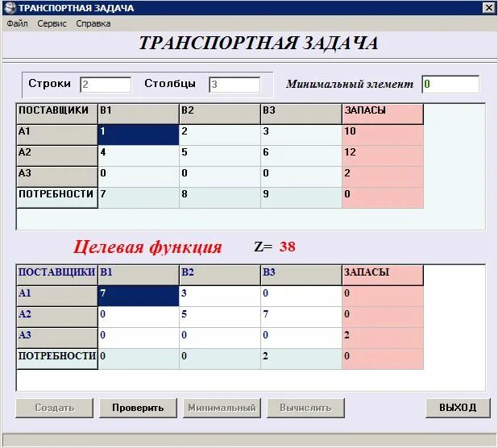
Task: Click lower table B2 column header
Action: (x=220, y=276)
